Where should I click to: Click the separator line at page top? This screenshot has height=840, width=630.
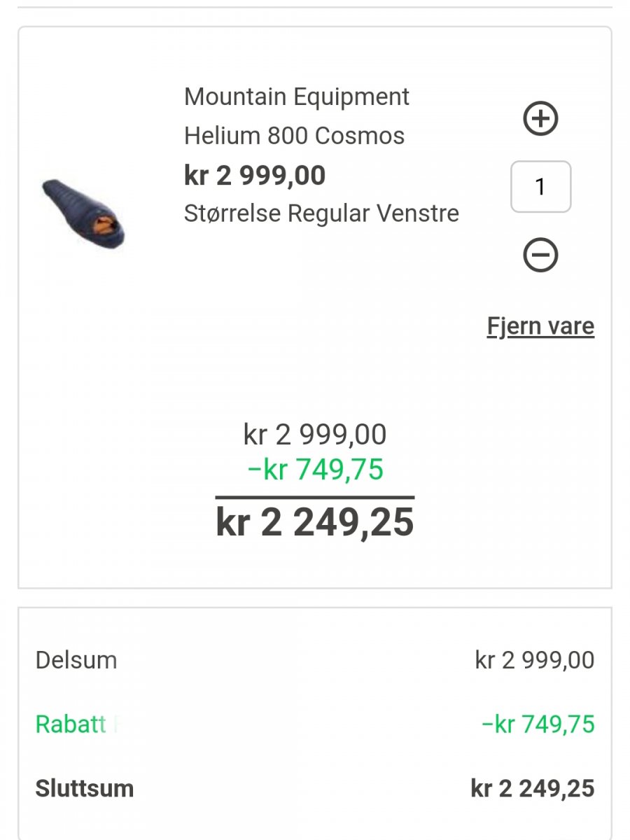[x=315, y=8]
